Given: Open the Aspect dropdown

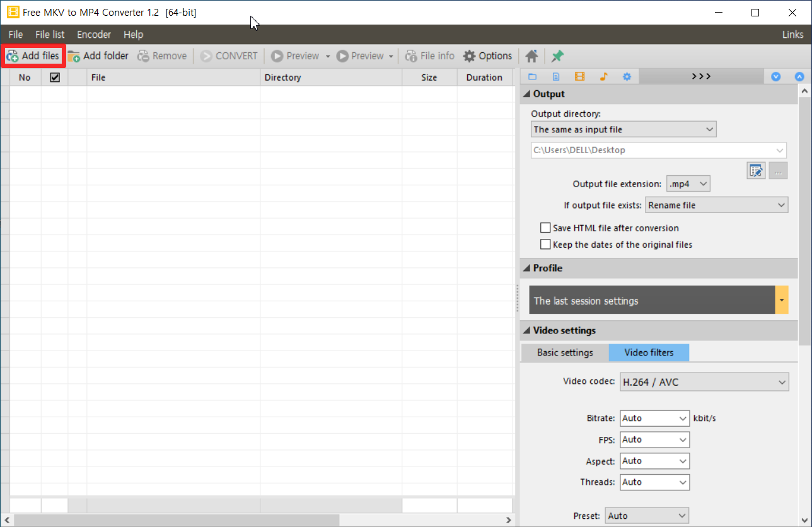Looking at the screenshot, I should click(x=654, y=461).
